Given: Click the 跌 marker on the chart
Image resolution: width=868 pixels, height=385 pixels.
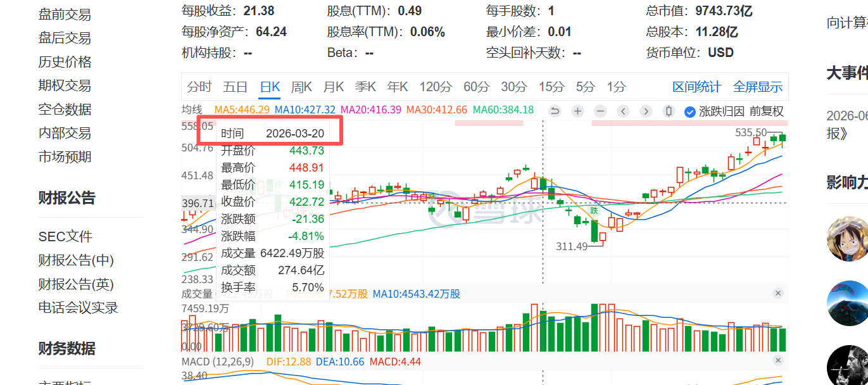Looking at the screenshot, I should (593, 210).
